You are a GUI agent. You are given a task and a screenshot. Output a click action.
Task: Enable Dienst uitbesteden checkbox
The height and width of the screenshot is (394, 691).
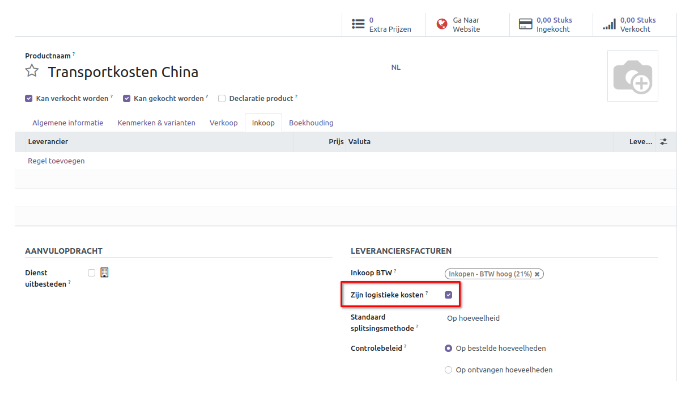coord(91,273)
